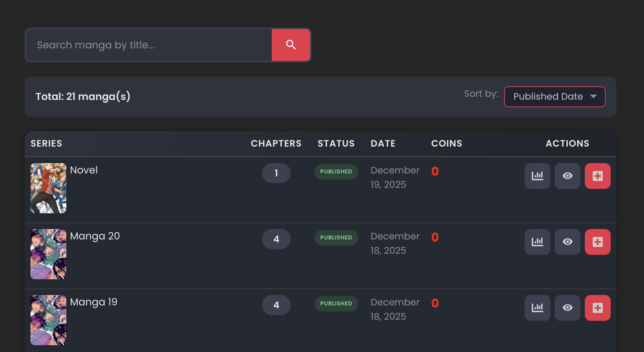This screenshot has height=352, width=644.
Task: Toggle the PUBLISHED status badge on Novel
Action: pyautogui.click(x=336, y=172)
